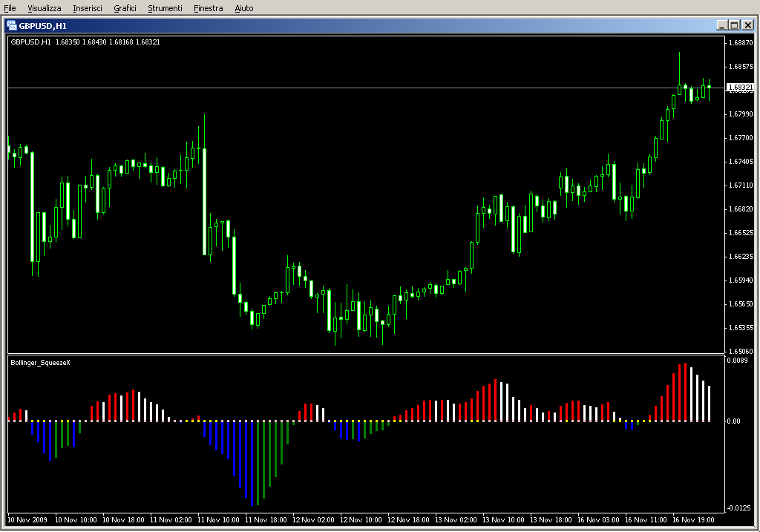
Task: Maximize the GBPUSD,H1 chart window
Action: point(734,25)
